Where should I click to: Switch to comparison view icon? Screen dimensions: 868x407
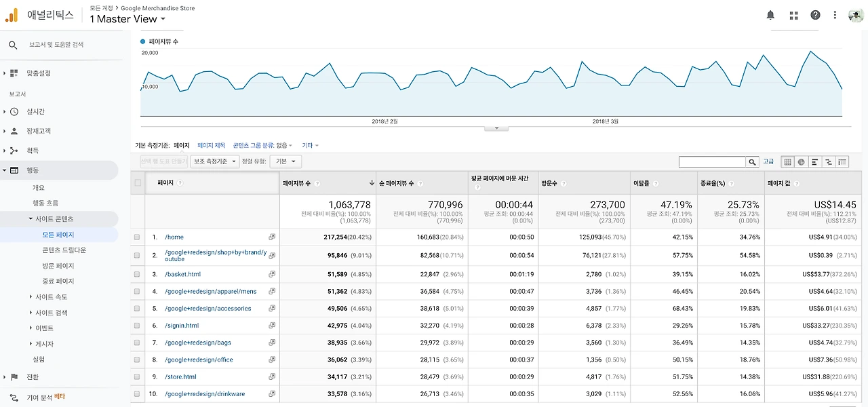point(829,162)
